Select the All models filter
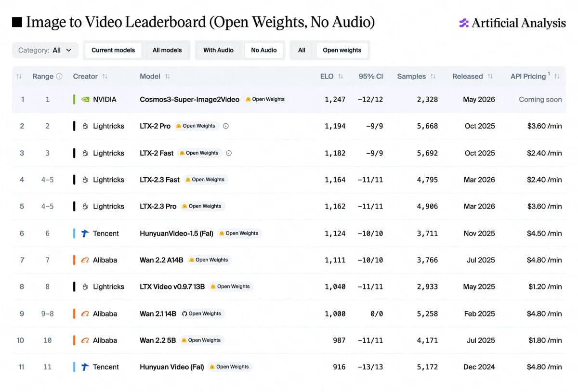Image resolution: width=578 pixels, height=392 pixels. pyautogui.click(x=167, y=50)
